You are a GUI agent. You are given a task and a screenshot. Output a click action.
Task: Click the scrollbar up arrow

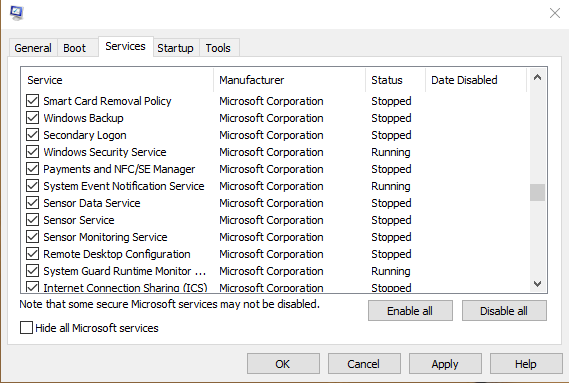[x=537, y=77]
